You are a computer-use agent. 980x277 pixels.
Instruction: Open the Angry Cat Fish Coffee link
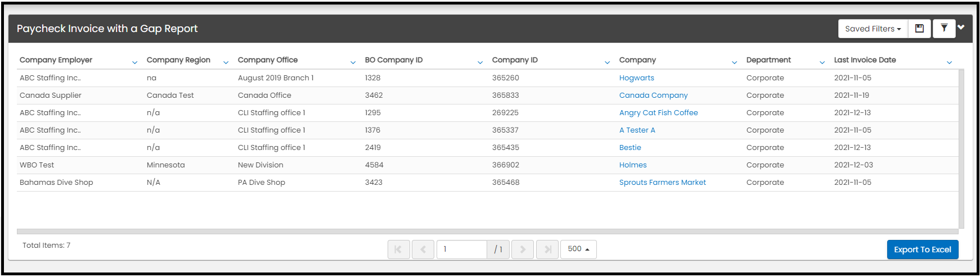(658, 113)
